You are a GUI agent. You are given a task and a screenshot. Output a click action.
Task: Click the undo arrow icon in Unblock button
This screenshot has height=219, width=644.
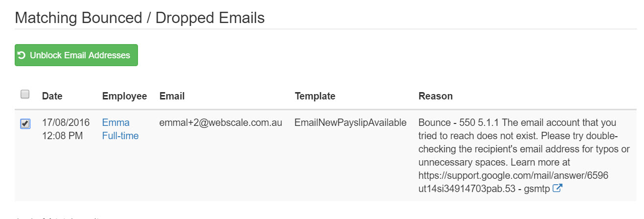(x=22, y=55)
